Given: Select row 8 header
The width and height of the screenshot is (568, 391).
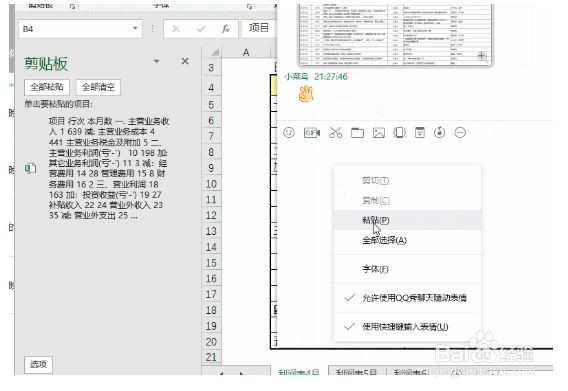Looking at the screenshot, I should [211, 152].
